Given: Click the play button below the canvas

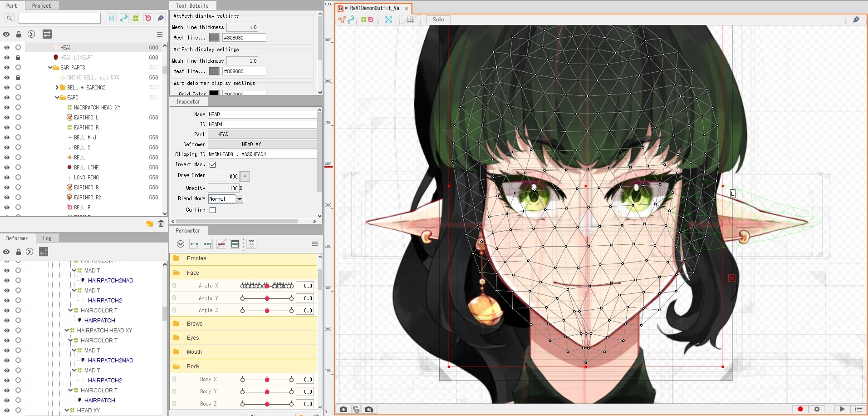Looking at the screenshot, I should click(842, 409).
